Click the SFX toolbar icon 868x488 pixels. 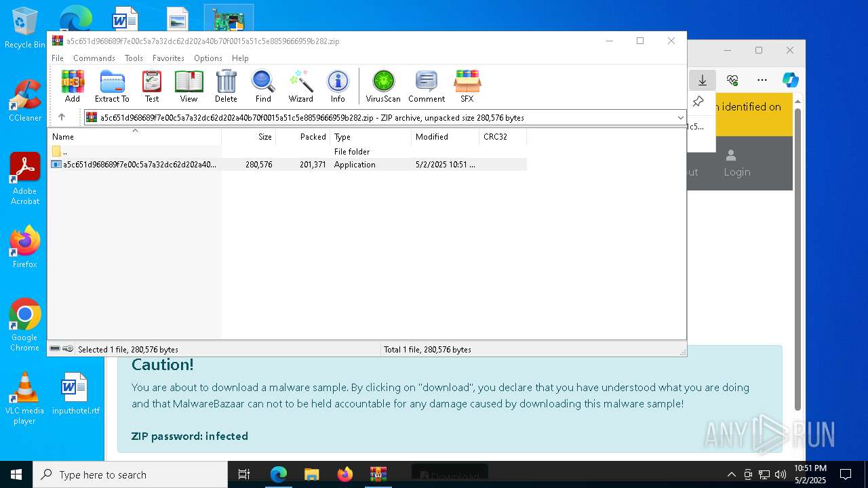click(467, 86)
